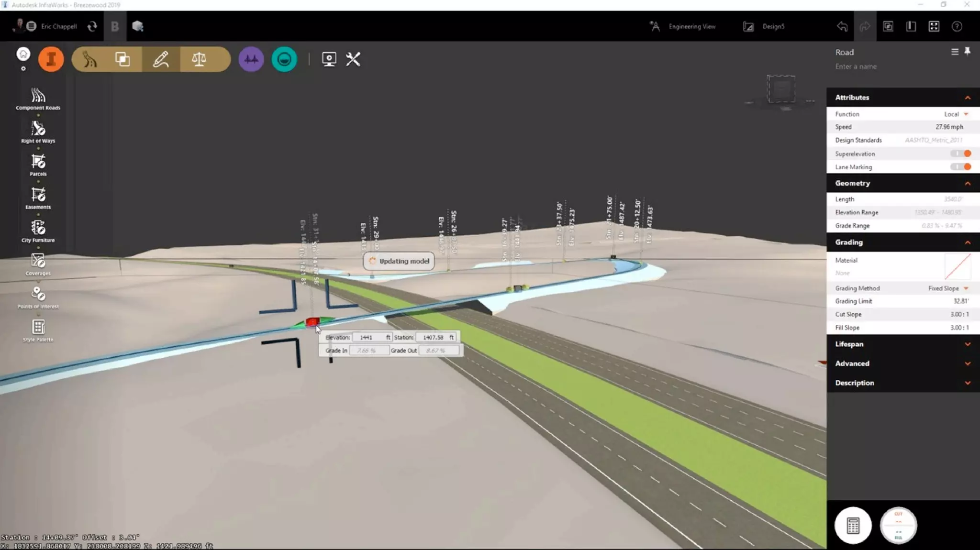The width and height of the screenshot is (980, 550).
Task: Pin the Road properties panel
Action: click(x=967, y=52)
